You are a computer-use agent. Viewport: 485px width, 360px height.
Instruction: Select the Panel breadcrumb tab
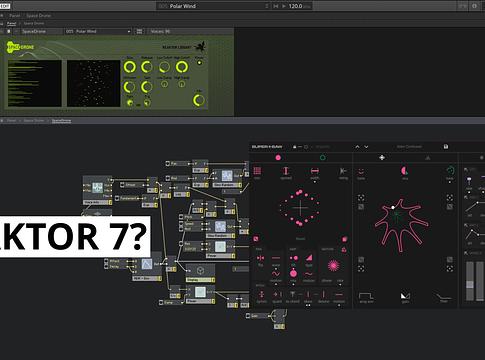[11, 24]
